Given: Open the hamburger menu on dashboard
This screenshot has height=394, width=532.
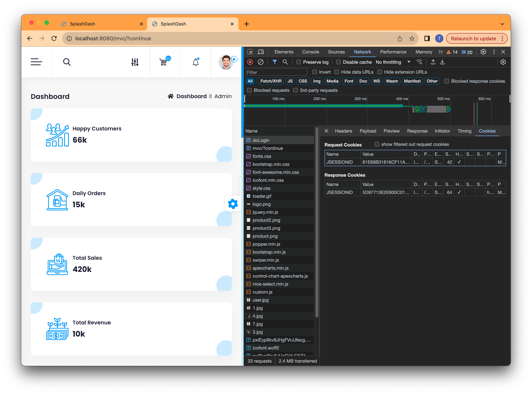Looking at the screenshot, I should [36, 62].
